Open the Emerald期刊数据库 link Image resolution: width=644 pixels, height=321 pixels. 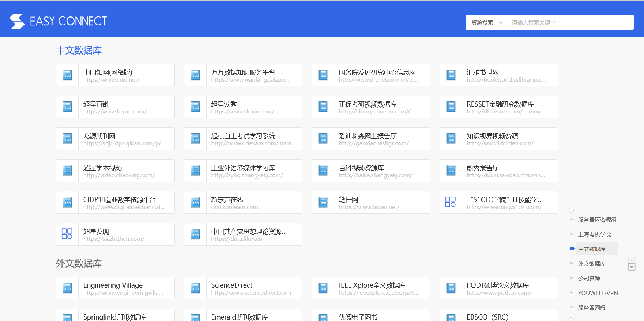tap(243, 315)
